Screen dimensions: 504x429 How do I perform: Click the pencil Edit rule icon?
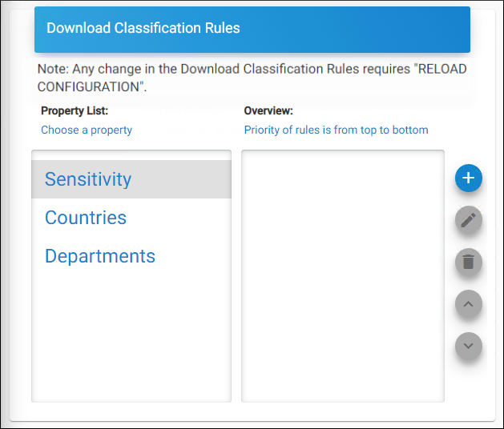click(469, 220)
